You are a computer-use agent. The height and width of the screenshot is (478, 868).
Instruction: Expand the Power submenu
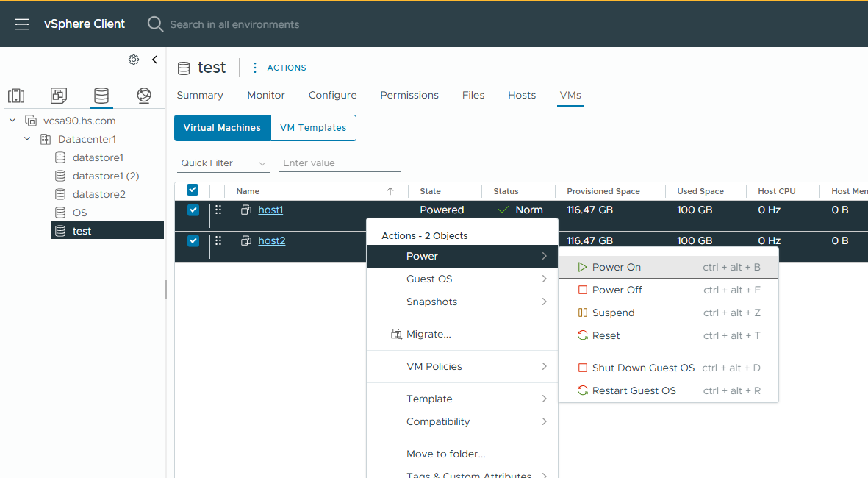click(x=462, y=256)
